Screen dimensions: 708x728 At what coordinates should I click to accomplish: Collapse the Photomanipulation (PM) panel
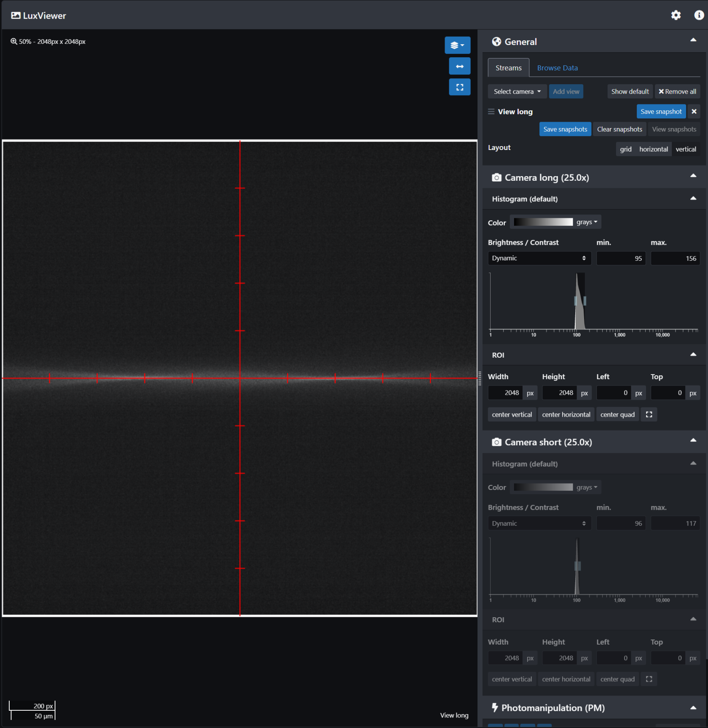693,708
